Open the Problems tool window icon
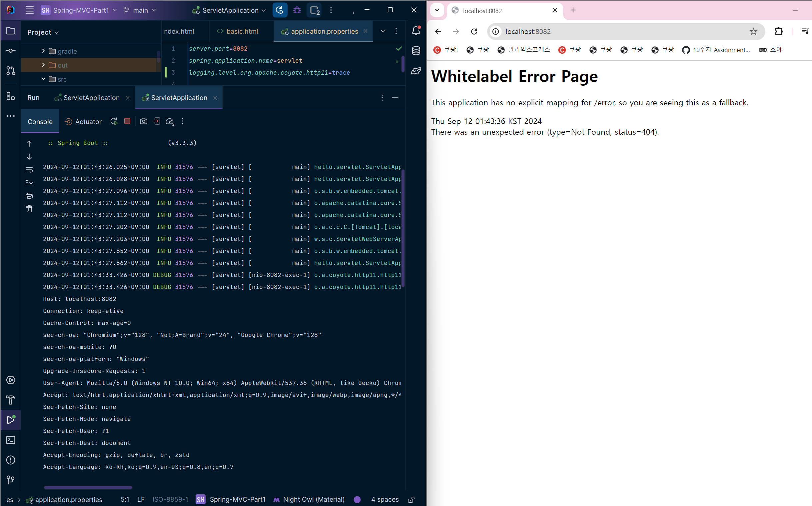The height and width of the screenshot is (506, 812). tap(11, 460)
